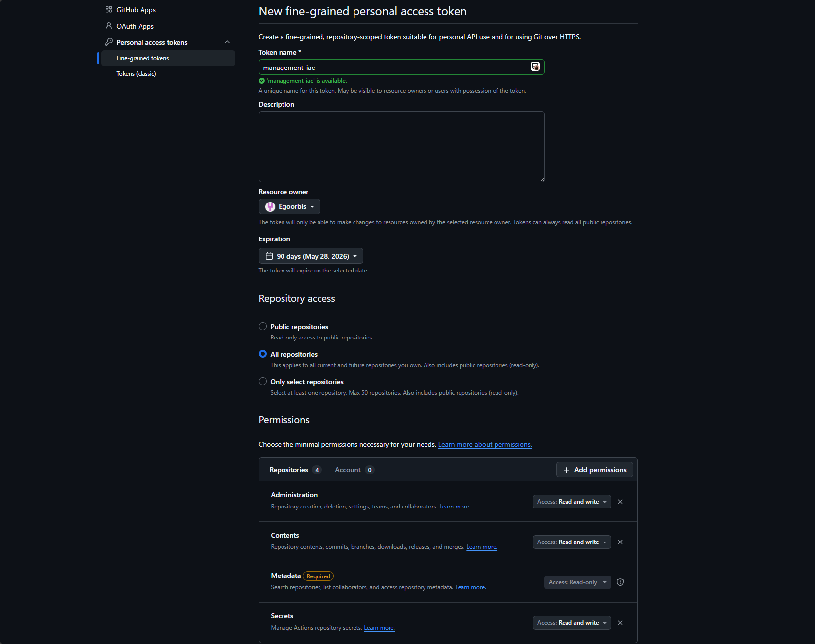The width and height of the screenshot is (815, 644).
Task: Select the All repositories radio option
Action: tap(263, 354)
